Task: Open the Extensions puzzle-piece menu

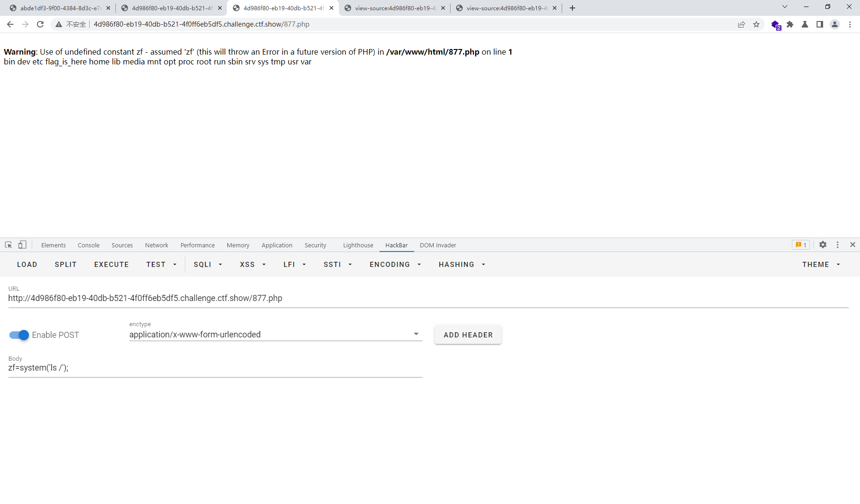Action: pos(790,24)
